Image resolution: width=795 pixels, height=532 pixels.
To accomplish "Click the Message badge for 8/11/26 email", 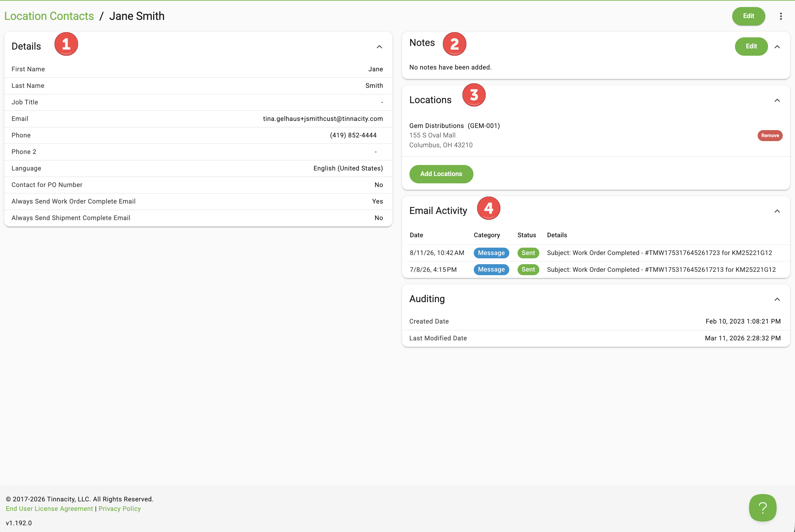I will pos(491,253).
